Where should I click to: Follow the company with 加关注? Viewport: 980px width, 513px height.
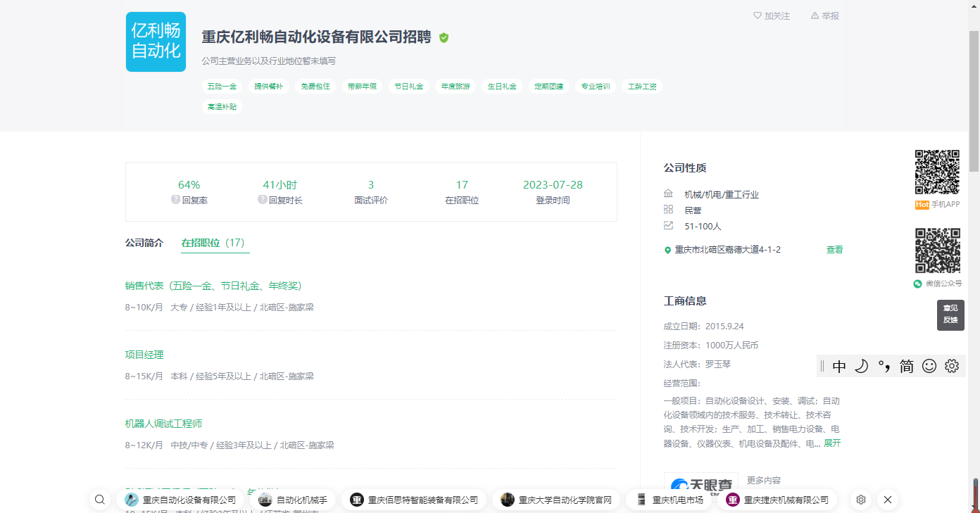pos(772,15)
